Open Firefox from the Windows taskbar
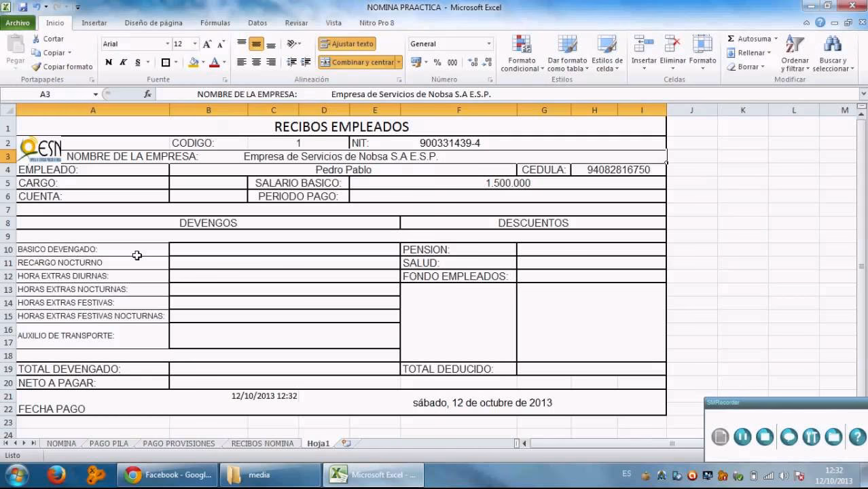Image resolution: width=868 pixels, height=489 pixels. [x=57, y=474]
